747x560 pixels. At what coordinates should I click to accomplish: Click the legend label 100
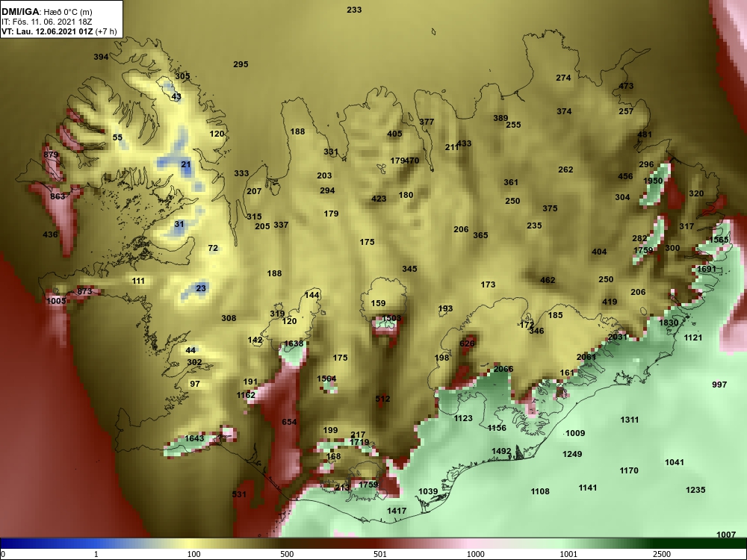[x=193, y=554]
